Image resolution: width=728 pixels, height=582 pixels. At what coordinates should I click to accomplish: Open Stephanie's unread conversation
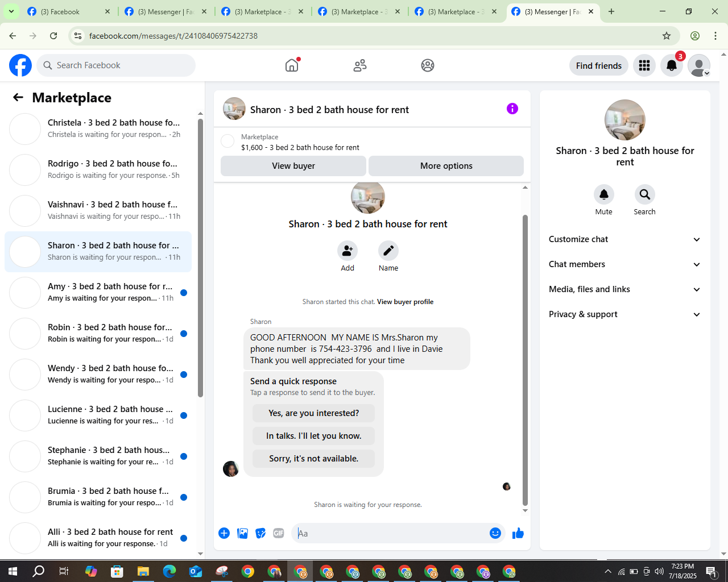(x=98, y=456)
